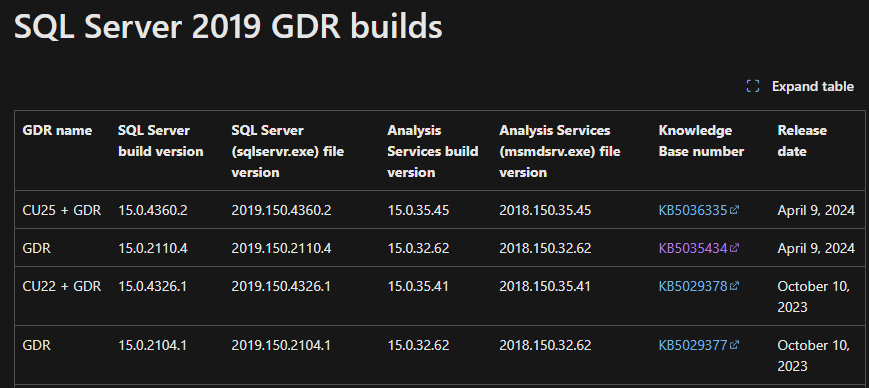
Task: Select build version 15.0.4360.2
Action: [x=152, y=211]
